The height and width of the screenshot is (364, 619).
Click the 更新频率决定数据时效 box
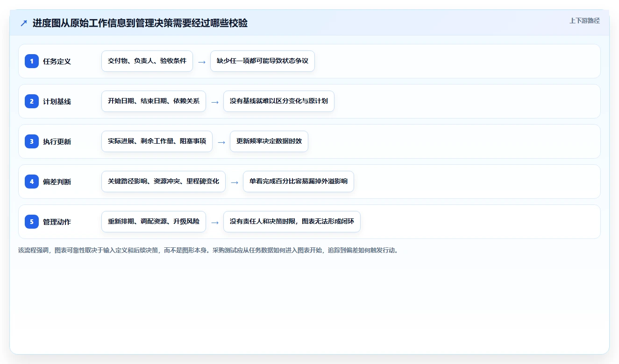pos(269,141)
